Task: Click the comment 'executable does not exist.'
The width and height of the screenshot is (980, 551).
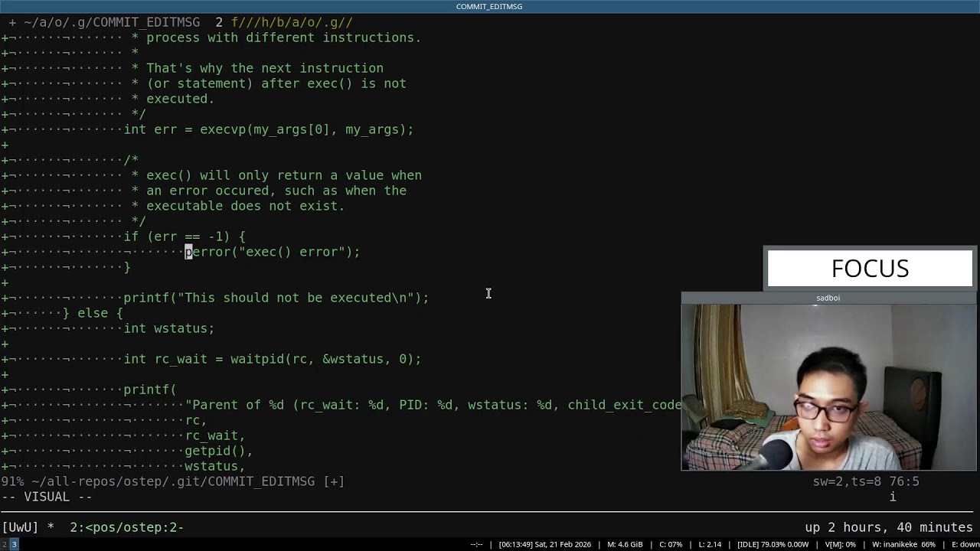Action: 245,206
